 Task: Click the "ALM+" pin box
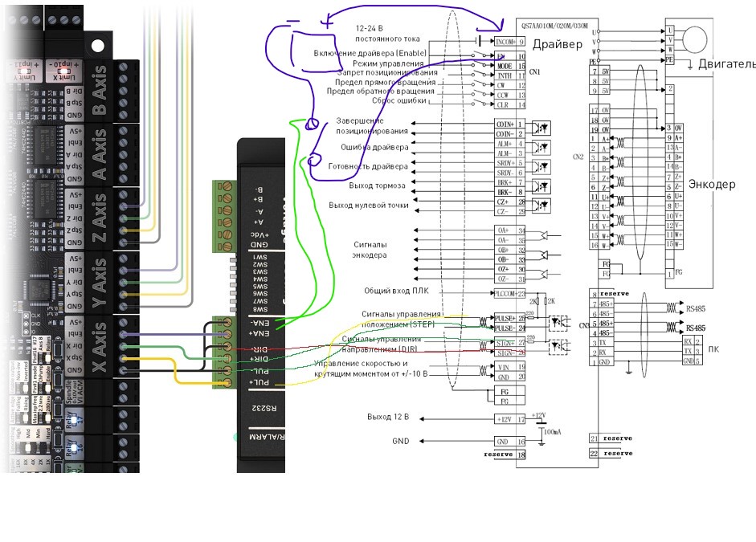(509, 144)
